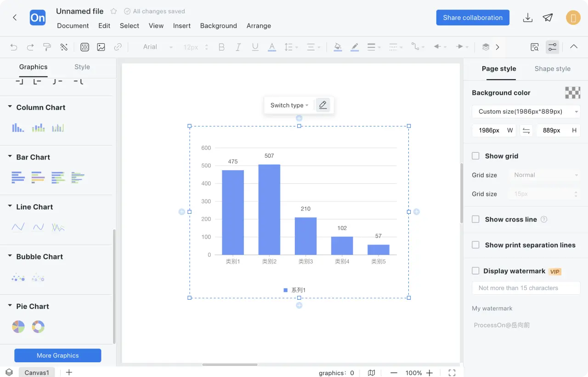
Task: Enable the Show grid checkbox
Action: pyautogui.click(x=475, y=156)
